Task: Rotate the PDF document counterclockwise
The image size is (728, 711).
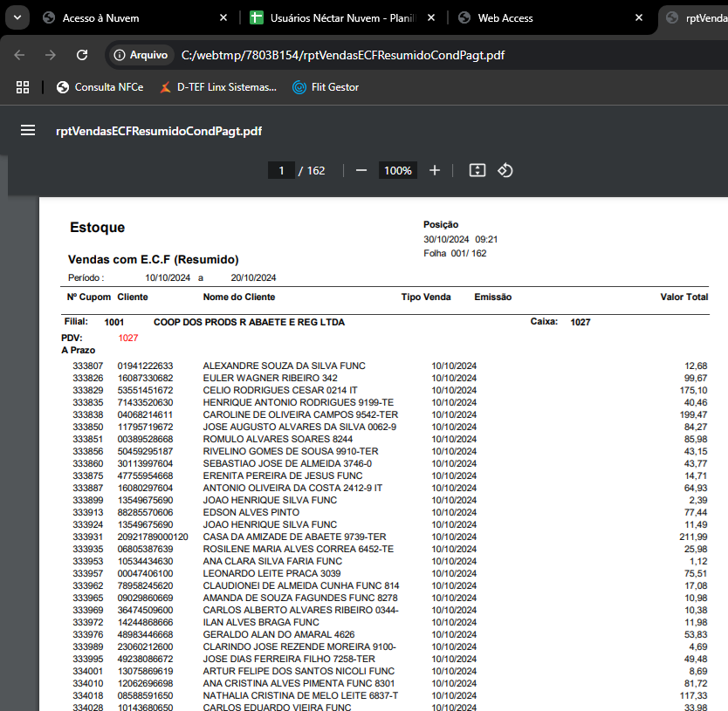Action: tap(505, 170)
